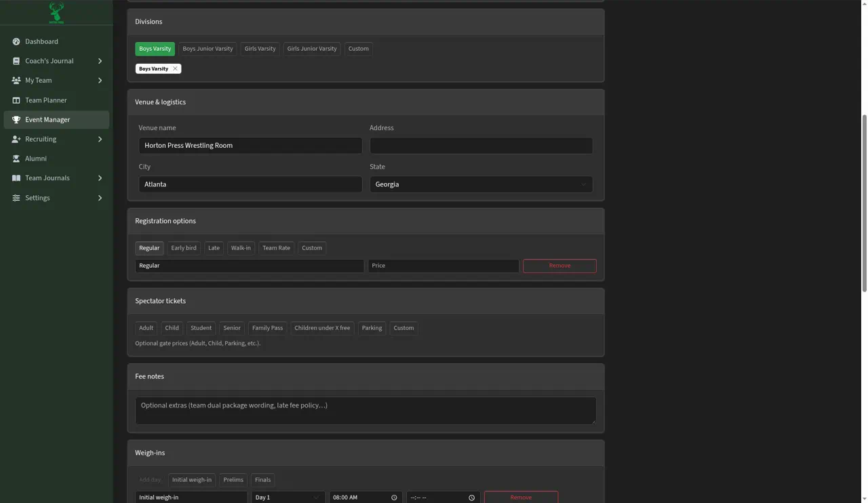Add a Finals weigh-in
Viewport: 868px width, 503px height.
tap(262, 480)
